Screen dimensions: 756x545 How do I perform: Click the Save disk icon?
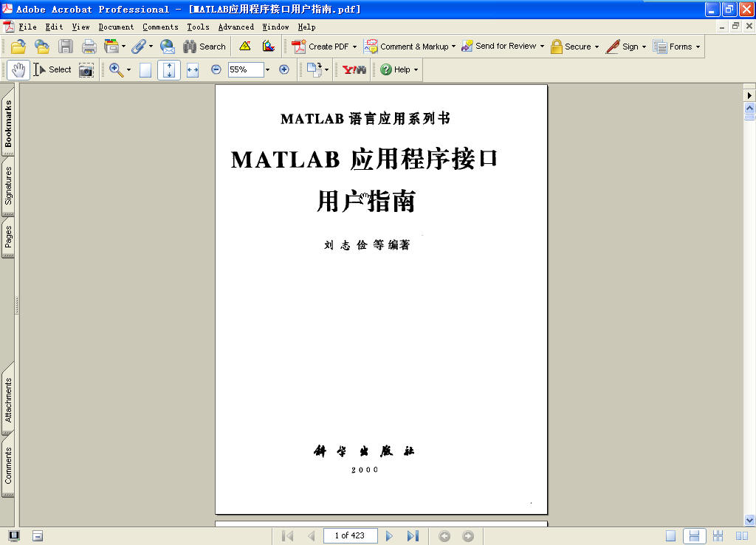[x=66, y=47]
